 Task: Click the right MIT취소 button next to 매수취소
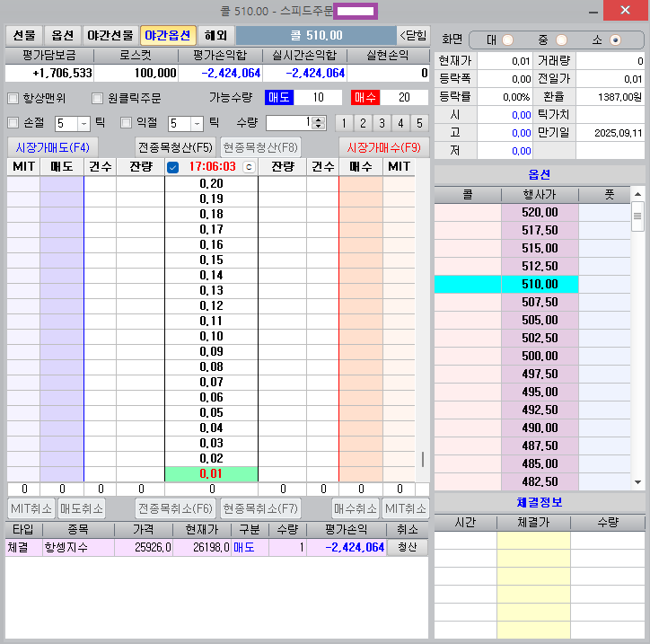406,508
